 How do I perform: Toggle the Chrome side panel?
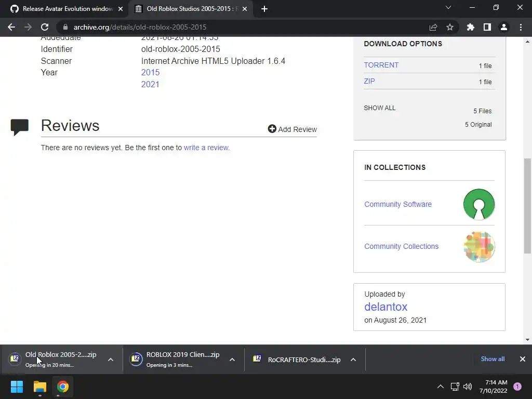click(x=487, y=27)
